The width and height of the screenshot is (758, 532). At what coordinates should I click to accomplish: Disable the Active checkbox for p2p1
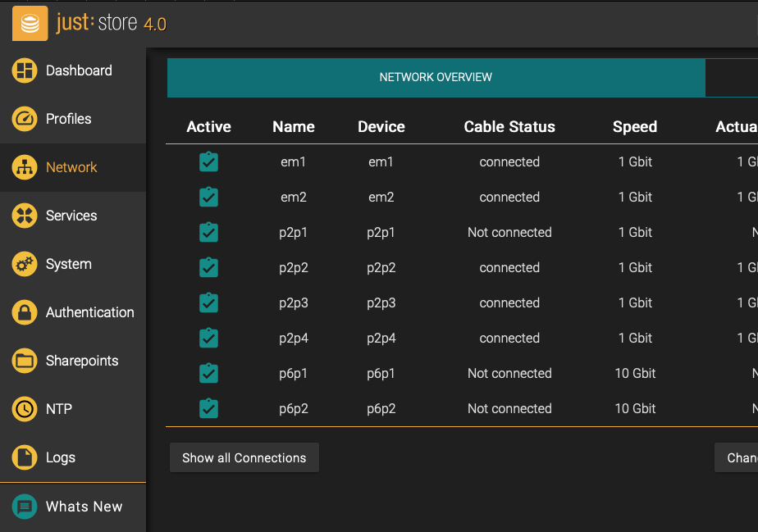(209, 232)
